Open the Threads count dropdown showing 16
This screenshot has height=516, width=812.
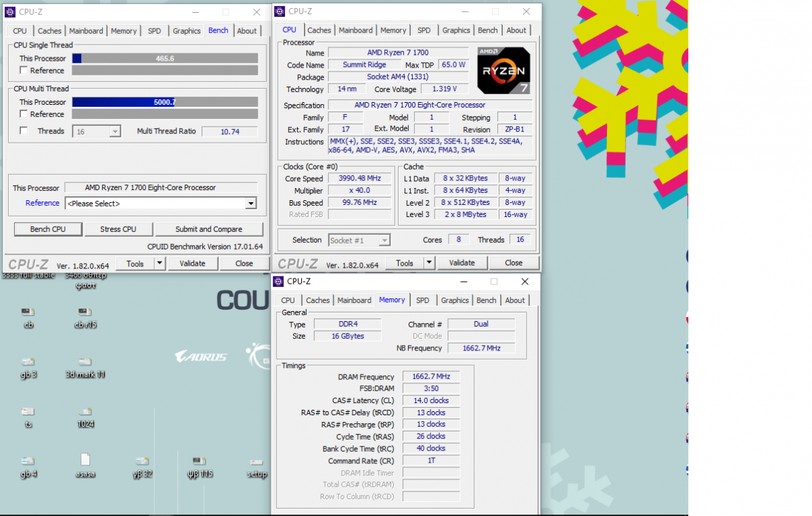pos(96,131)
